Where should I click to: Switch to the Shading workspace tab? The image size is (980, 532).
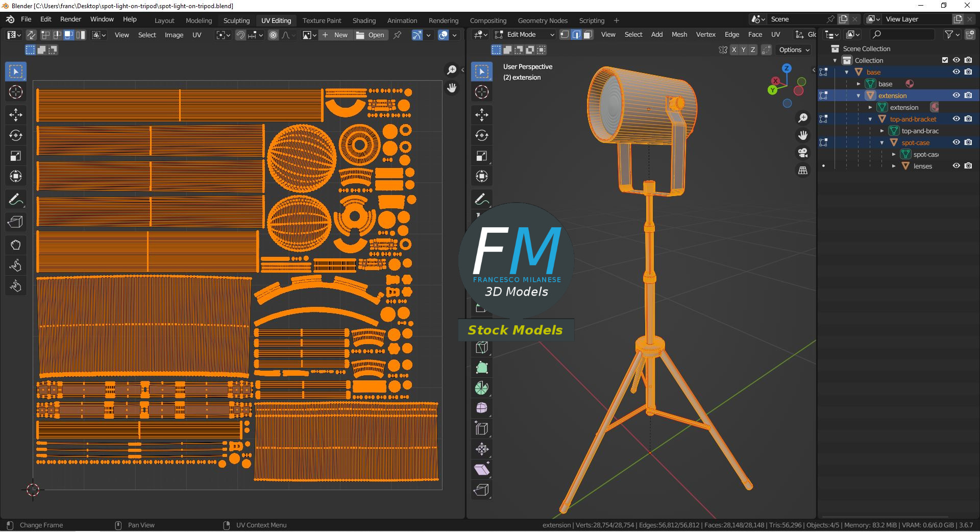[364, 20]
